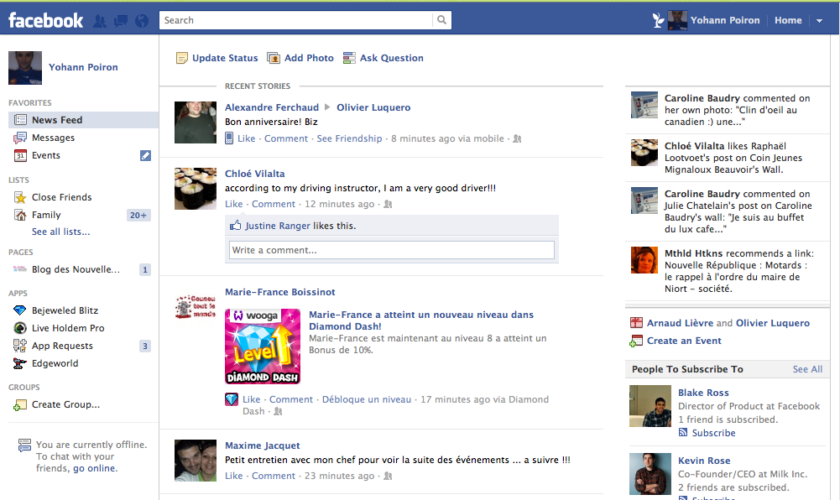
Task: Click Home in the top bar
Action: click(788, 20)
